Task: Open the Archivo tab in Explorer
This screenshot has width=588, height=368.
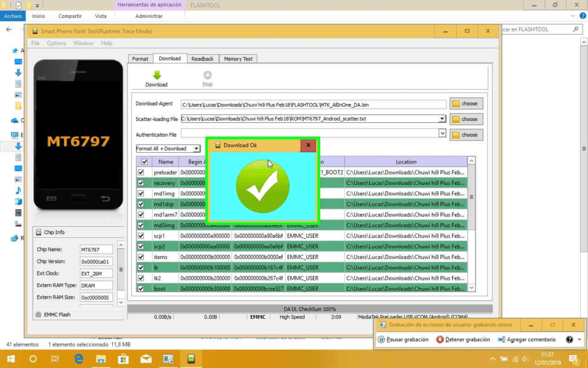Action: [13, 16]
